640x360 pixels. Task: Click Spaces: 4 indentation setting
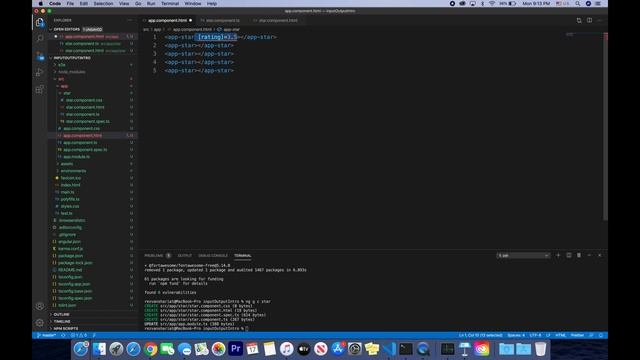point(516,336)
